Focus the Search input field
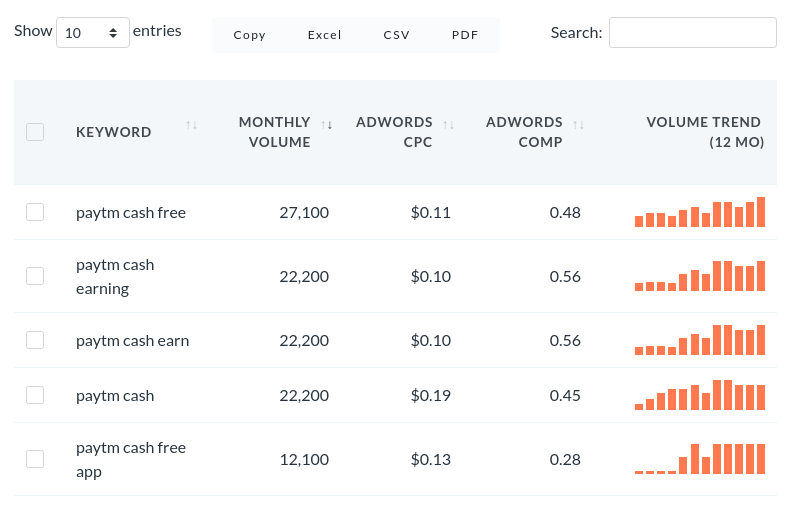The image size is (793, 506). coord(693,33)
